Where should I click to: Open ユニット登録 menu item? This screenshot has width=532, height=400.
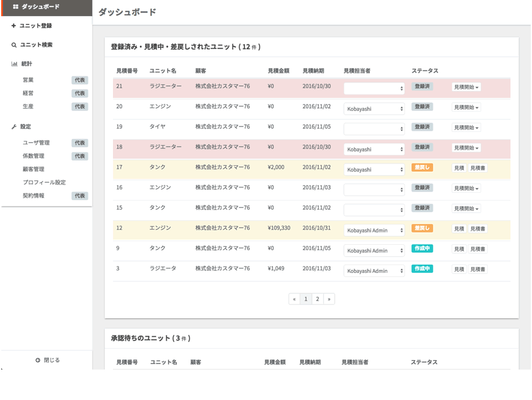36,26
